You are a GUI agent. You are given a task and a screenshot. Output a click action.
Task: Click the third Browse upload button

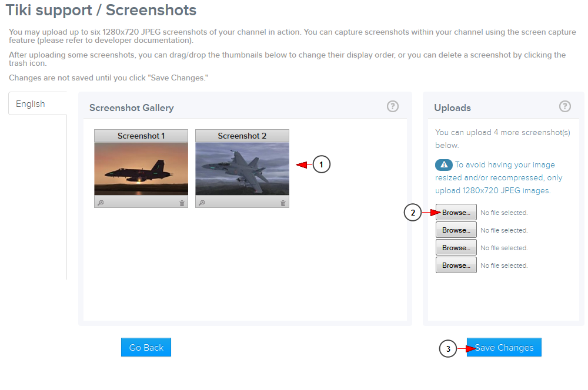[x=456, y=247]
